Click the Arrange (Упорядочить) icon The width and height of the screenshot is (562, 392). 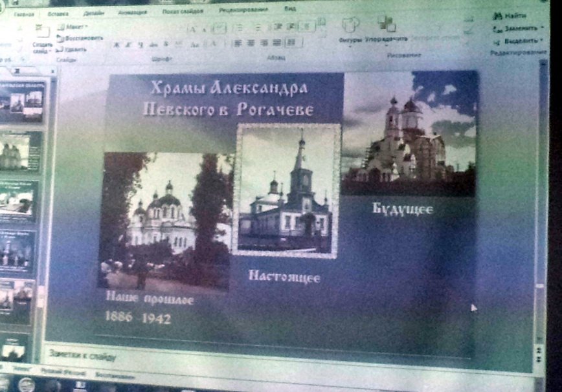coord(387,25)
